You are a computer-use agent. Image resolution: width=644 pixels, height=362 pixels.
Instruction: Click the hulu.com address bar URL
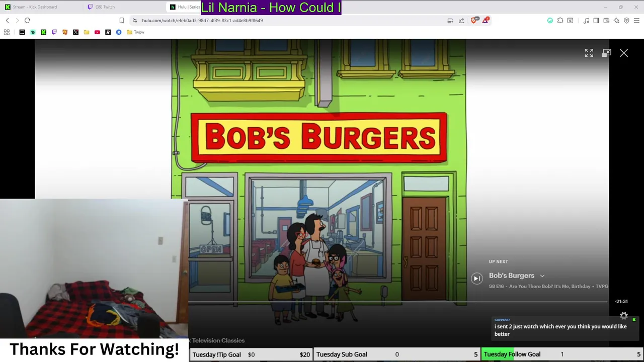coord(202,21)
